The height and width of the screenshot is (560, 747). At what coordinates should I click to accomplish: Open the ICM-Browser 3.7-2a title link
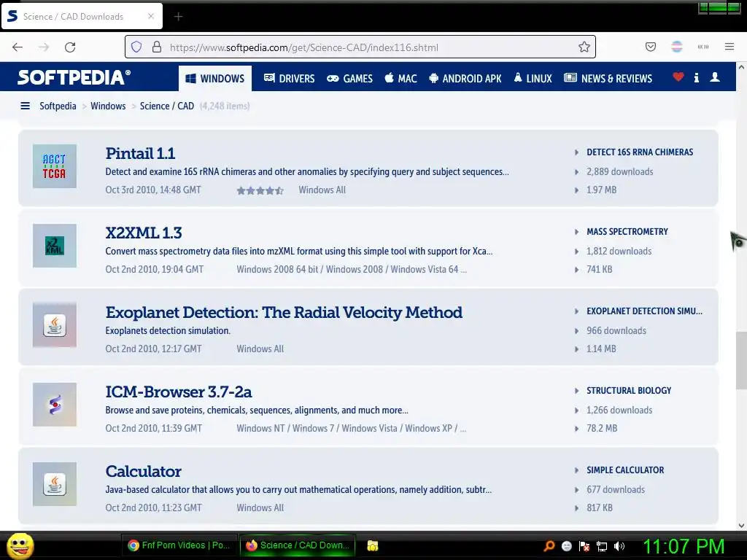[x=179, y=392]
